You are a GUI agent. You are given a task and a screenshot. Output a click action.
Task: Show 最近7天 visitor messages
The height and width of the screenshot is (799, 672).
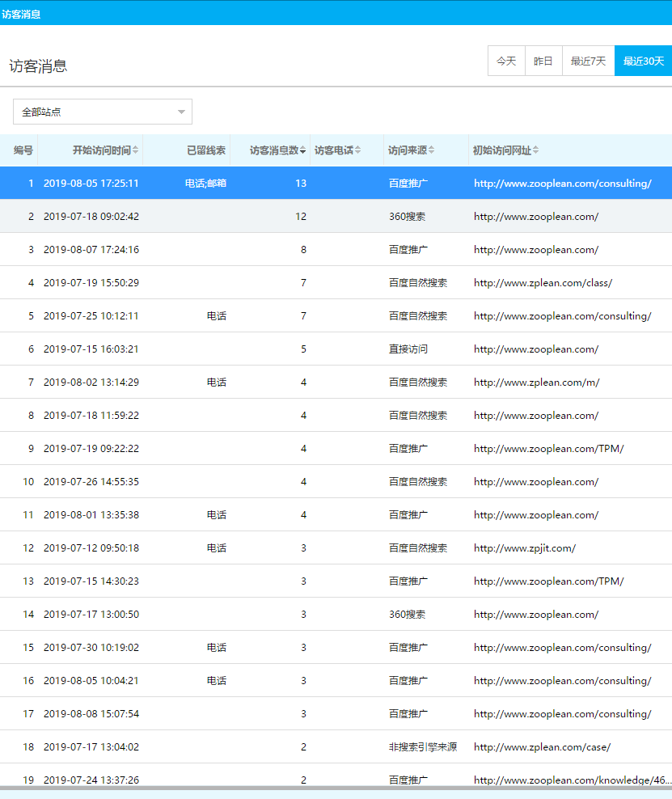[x=588, y=61]
